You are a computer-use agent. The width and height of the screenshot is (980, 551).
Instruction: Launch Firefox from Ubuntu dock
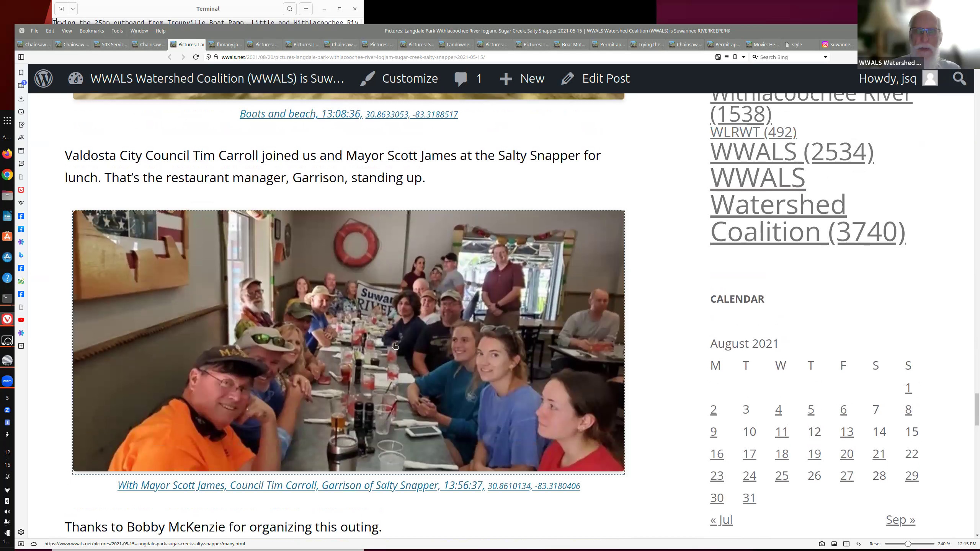point(7,154)
